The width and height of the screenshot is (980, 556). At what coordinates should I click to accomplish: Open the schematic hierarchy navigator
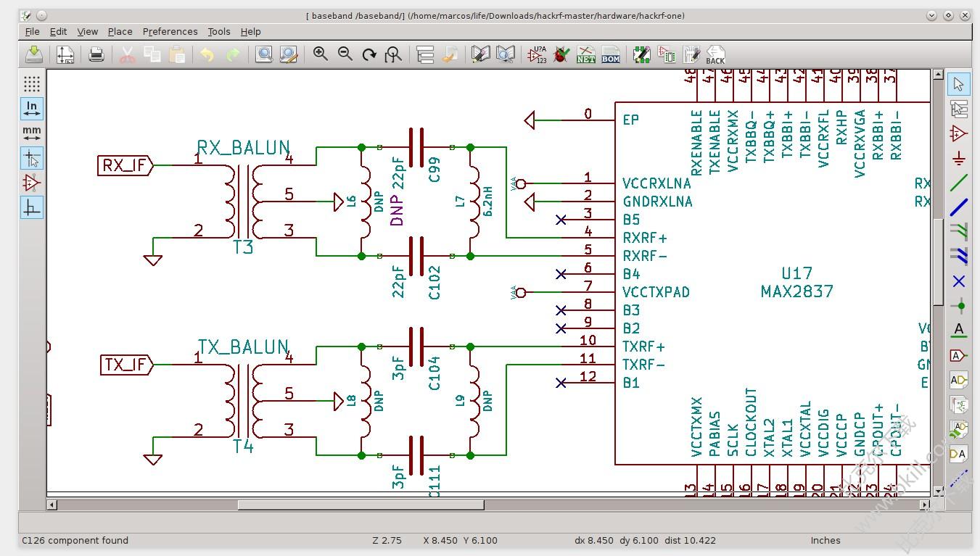tap(425, 54)
